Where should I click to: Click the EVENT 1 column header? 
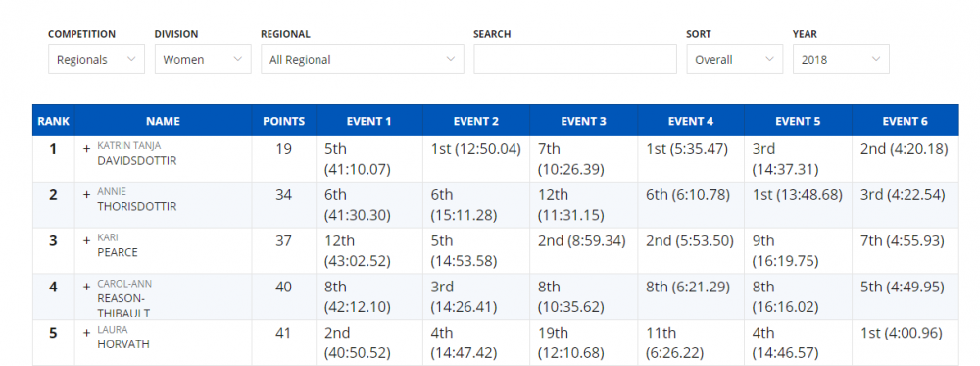(369, 121)
